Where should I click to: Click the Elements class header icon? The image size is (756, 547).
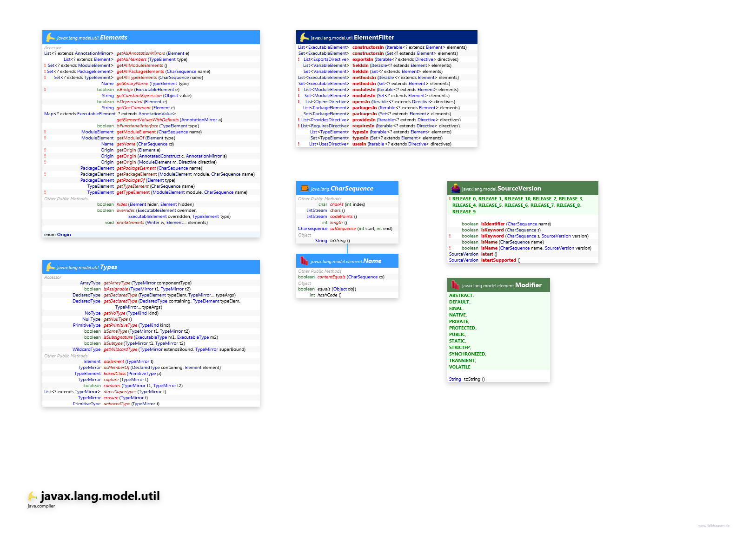[50, 37]
